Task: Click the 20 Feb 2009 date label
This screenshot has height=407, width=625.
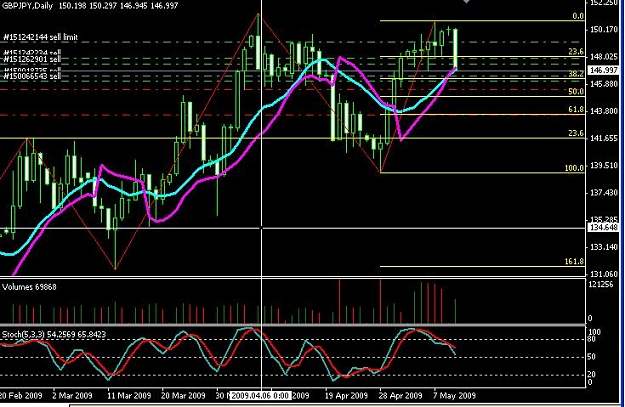Action: coord(21,396)
